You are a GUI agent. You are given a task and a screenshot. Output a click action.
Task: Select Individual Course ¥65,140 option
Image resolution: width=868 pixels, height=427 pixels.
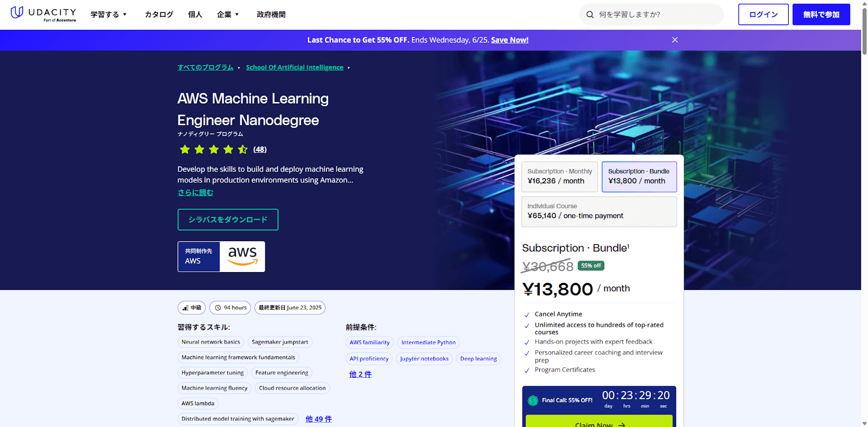[x=599, y=211]
